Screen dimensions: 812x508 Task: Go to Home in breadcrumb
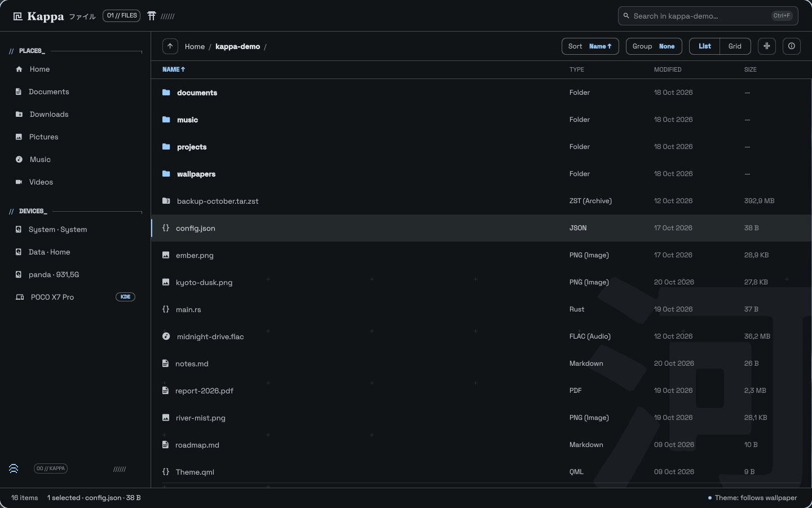(x=195, y=46)
